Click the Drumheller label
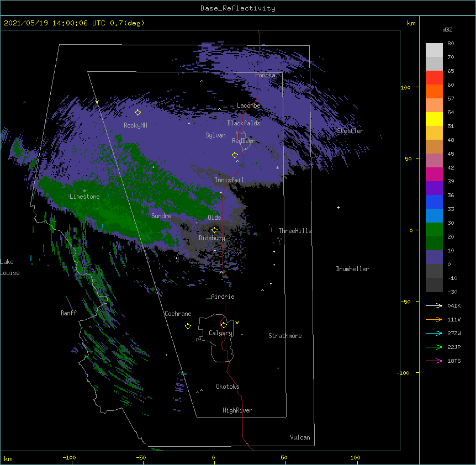 [352, 269]
